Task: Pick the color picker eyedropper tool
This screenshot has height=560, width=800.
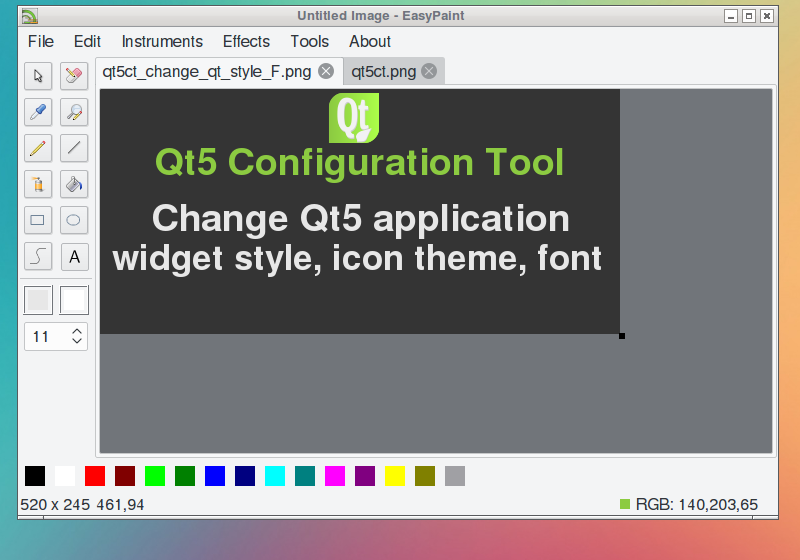Action: 38,112
